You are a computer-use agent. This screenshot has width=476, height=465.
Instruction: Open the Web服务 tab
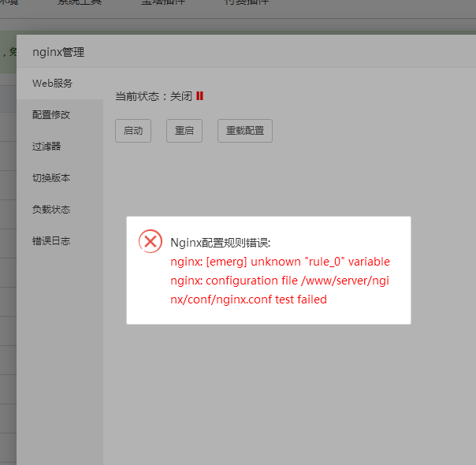click(60, 84)
